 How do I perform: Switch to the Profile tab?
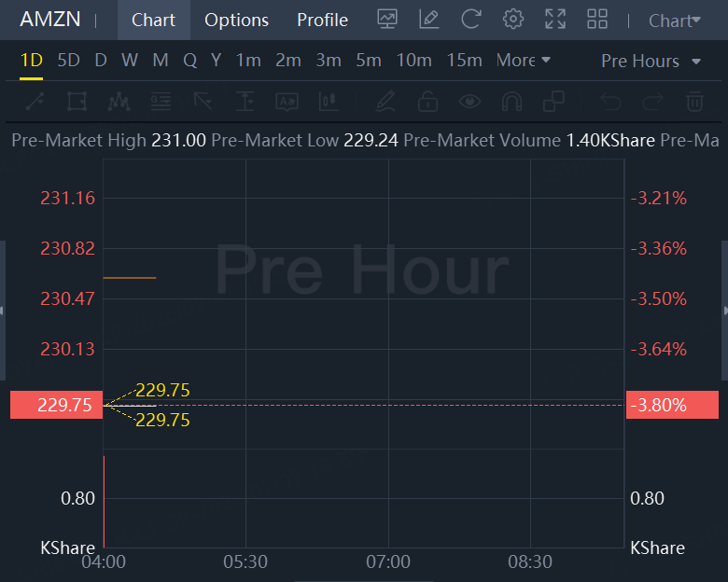coord(322,20)
